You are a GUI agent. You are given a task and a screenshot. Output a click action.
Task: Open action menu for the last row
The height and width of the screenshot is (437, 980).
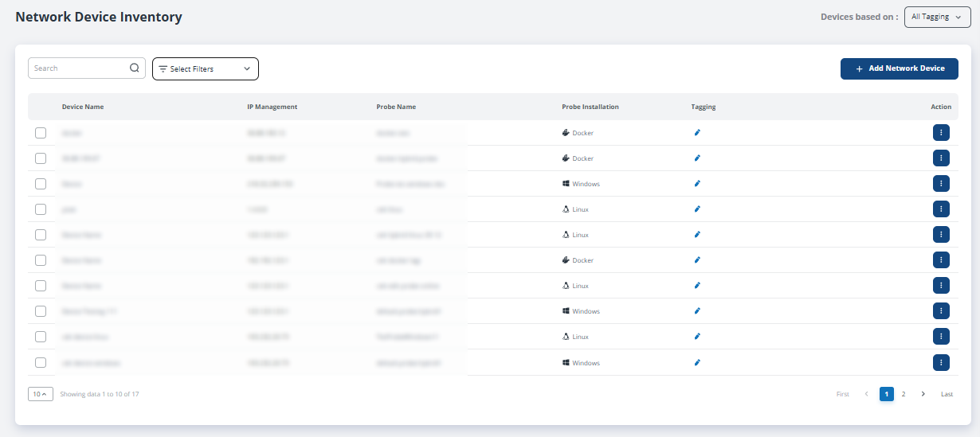[941, 363]
